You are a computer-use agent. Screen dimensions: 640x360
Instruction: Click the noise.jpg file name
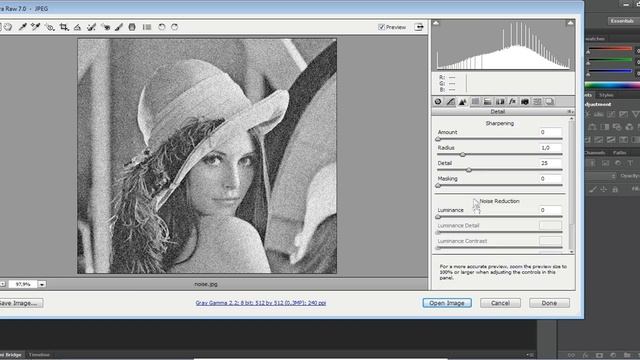point(206,284)
